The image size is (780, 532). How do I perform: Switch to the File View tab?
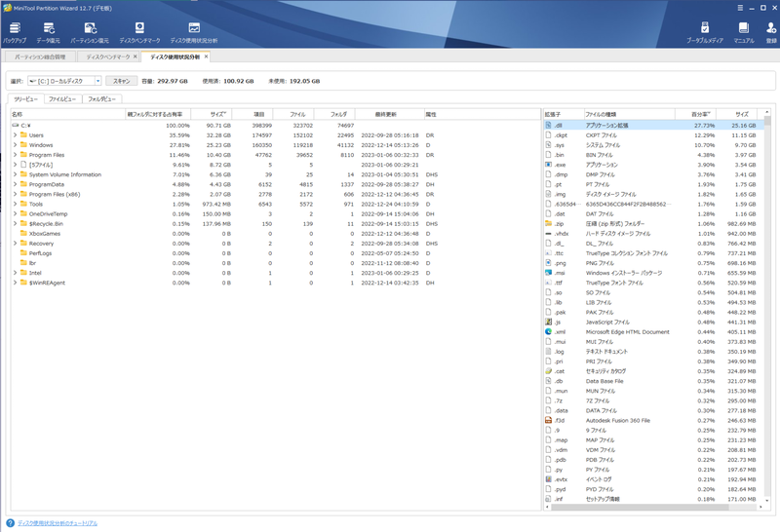point(62,99)
